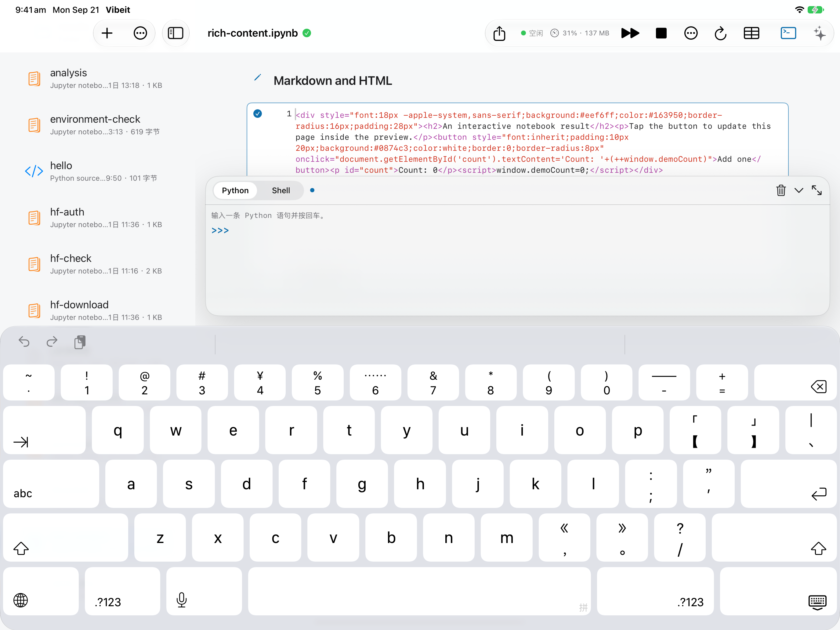
Task: Tap the paste clipboard icon above keyboard
Action: click(80, 342)
